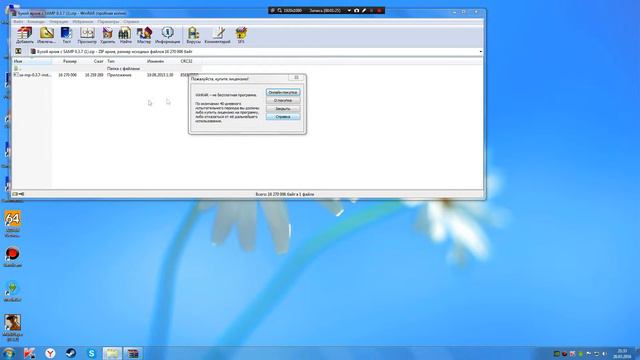Click the Закрыть button in license dialog

pos(283,109)
